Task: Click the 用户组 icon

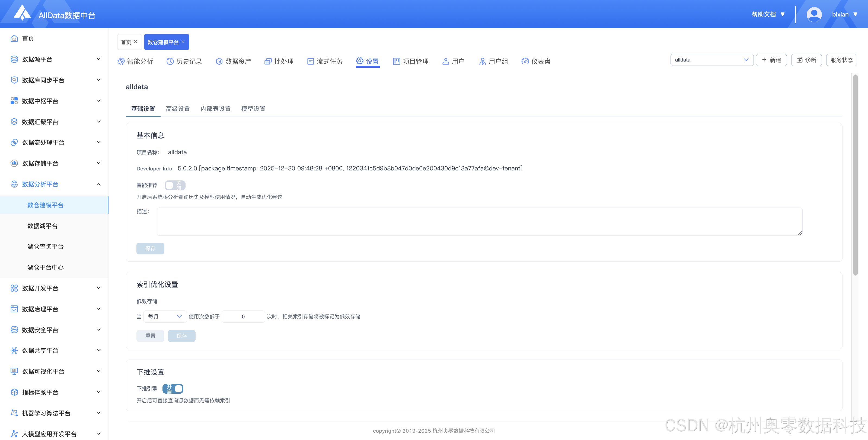Action: point(482,61)
